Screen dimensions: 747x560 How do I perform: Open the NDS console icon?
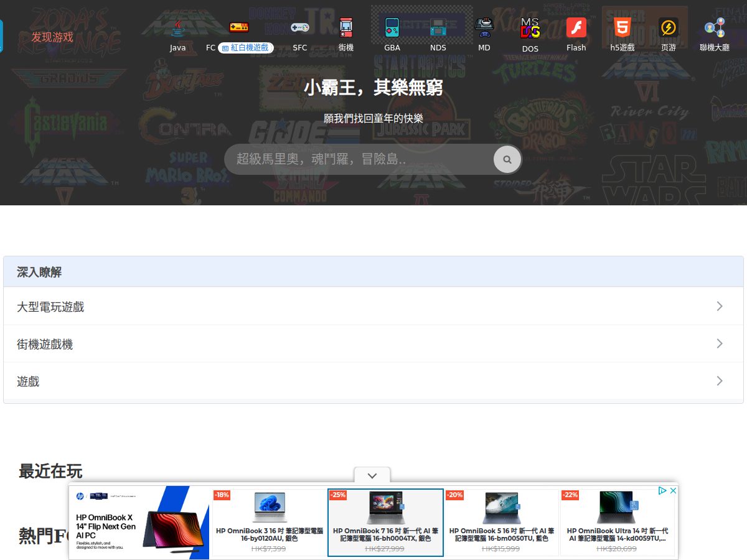pos(438,27)
